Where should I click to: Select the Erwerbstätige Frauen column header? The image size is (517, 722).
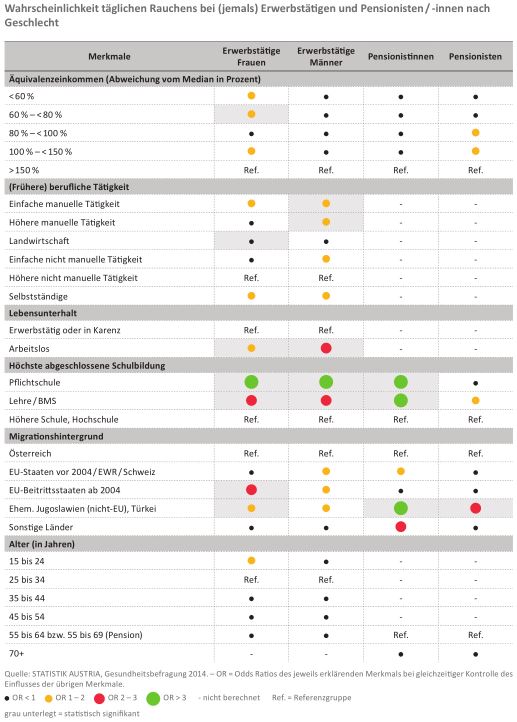point(251,57)
